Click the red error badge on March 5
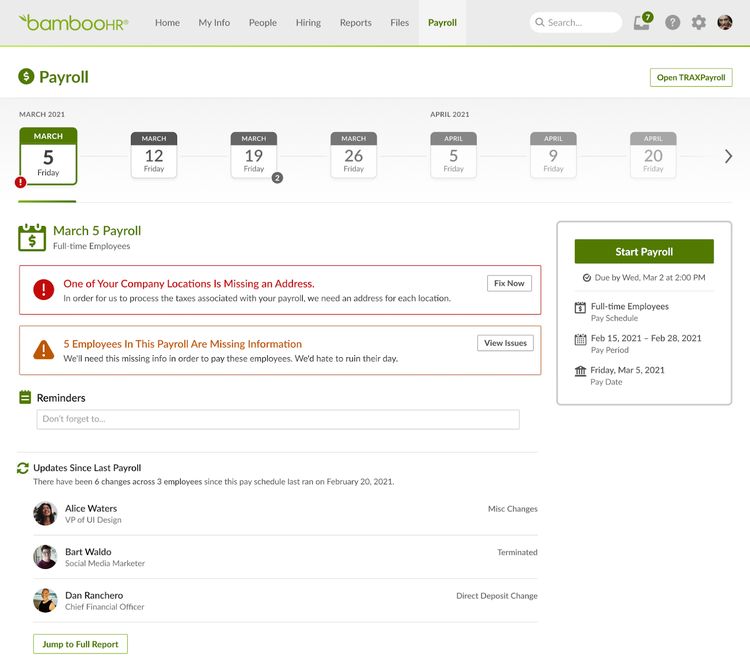This screenshot has width=750, height=666. point(21,182)
